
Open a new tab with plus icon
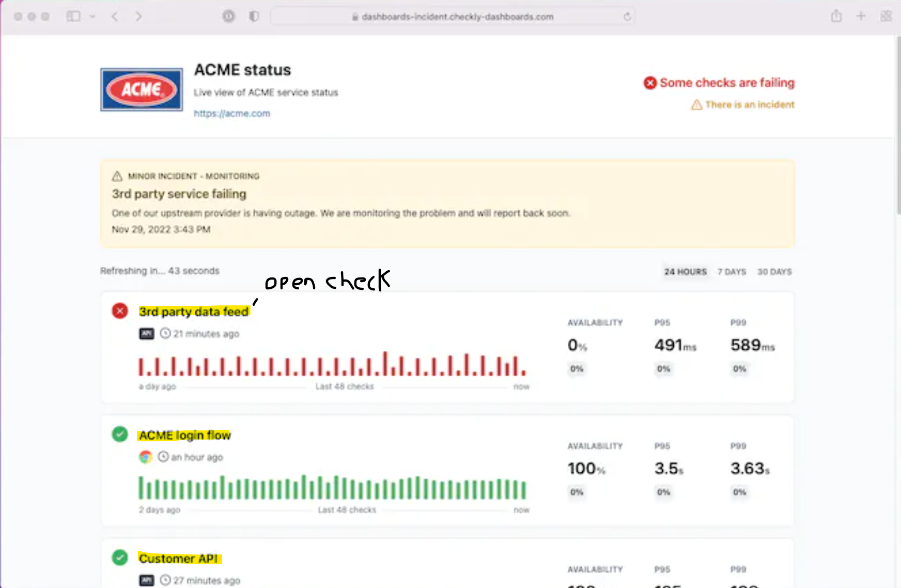(861, 17)
